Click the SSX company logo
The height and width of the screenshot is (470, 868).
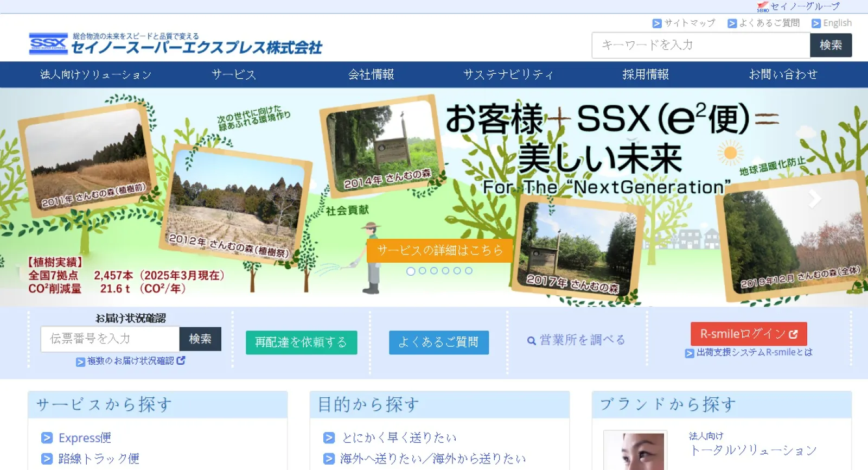[175, 43]
